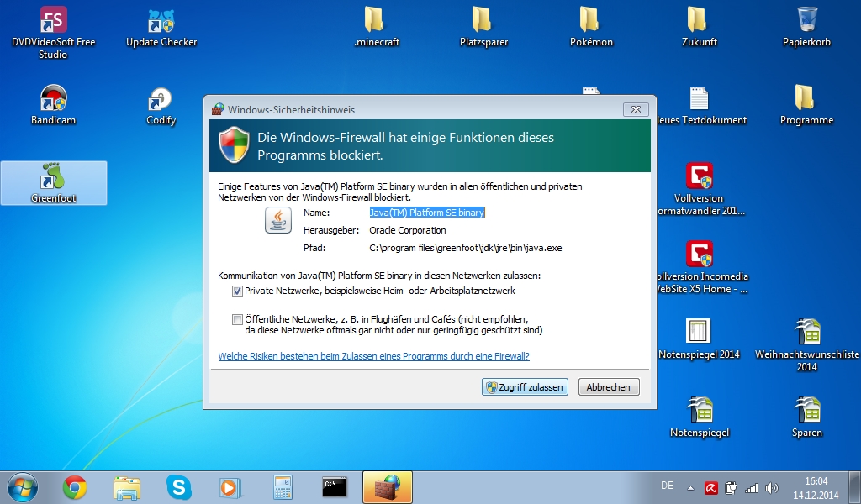861x504 pixels.
Task: Select the Notenspiegel spreadsheet icon
Action: (x=699, y=417)
